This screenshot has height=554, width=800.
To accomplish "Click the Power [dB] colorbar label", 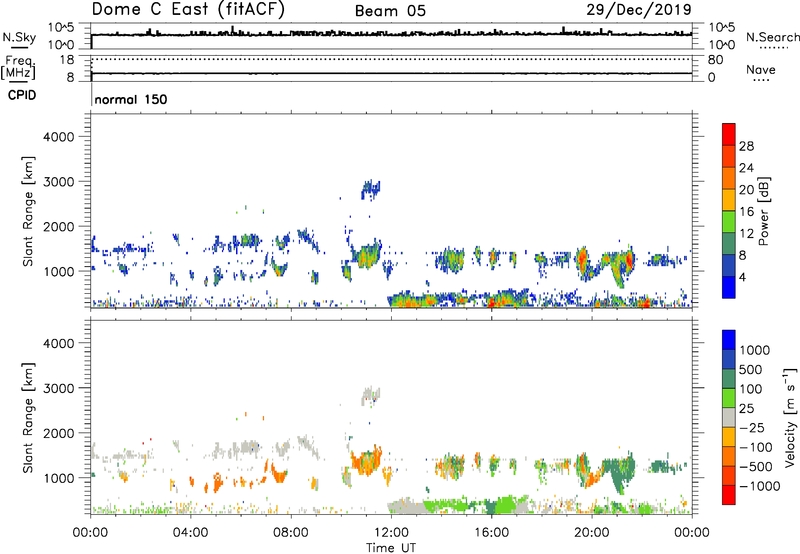I will (763, 211).
